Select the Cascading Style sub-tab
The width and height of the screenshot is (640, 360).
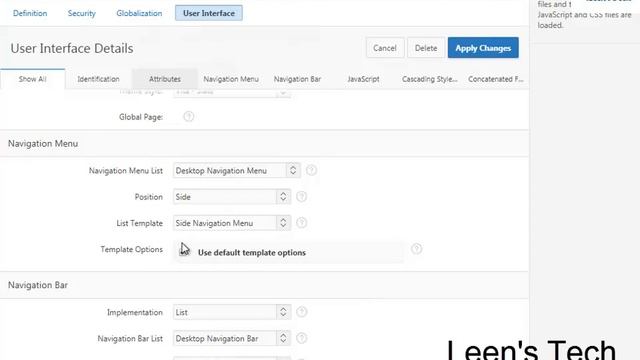[x=429, y=79]
